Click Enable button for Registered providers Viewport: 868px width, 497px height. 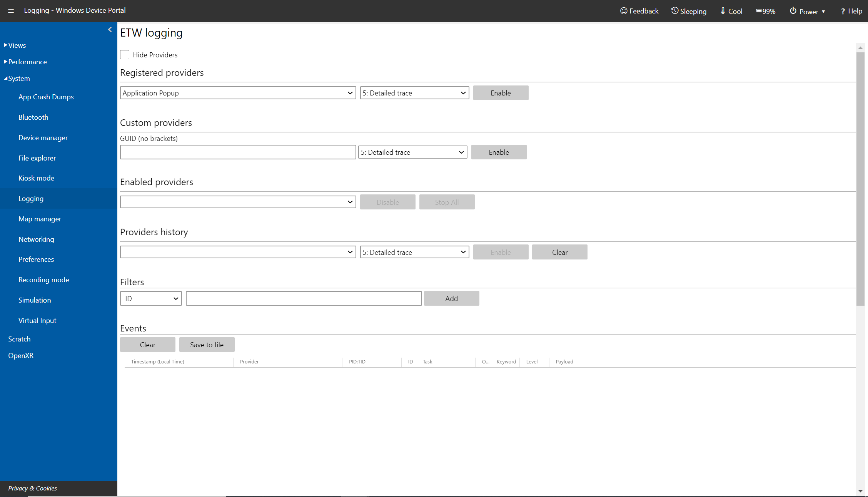(x=500, y=92)
